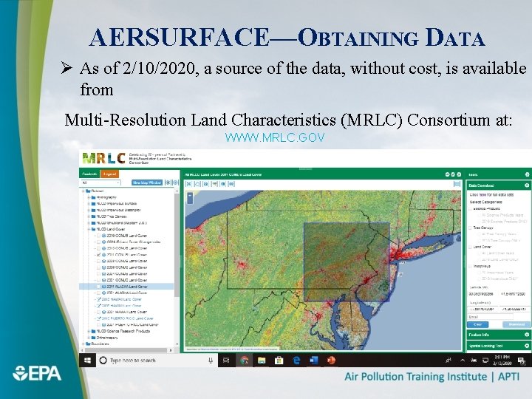Click the third map toolbar icon

(205, 184)
